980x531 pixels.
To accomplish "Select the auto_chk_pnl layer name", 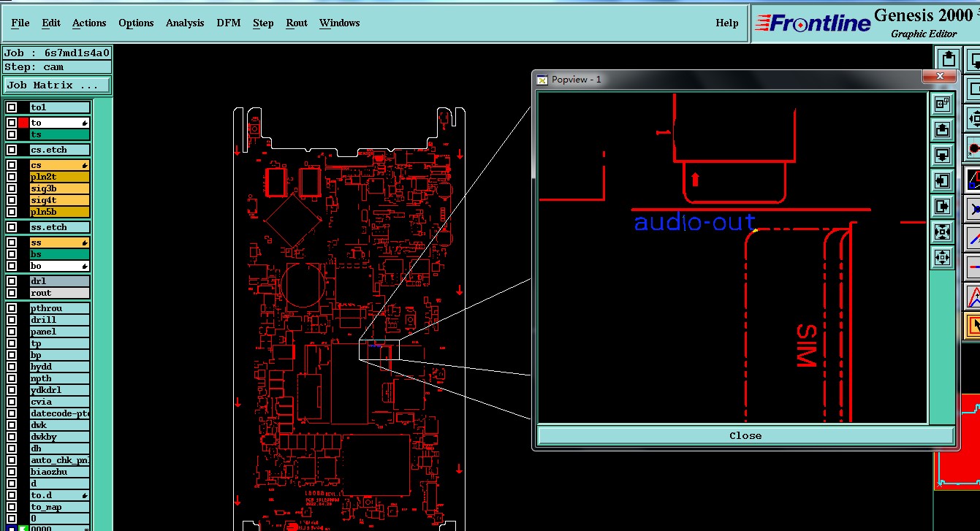I will pyautogui.click(x=60, y=460).
